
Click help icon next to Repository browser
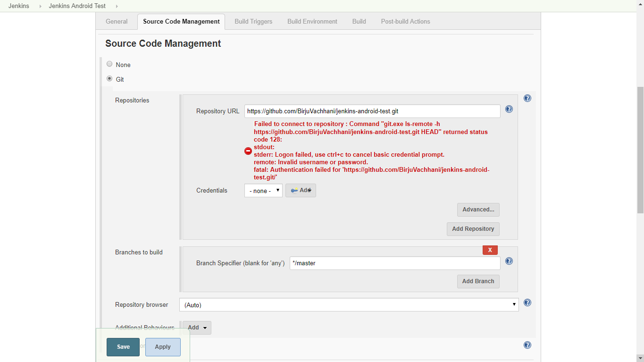click(527, 303)
